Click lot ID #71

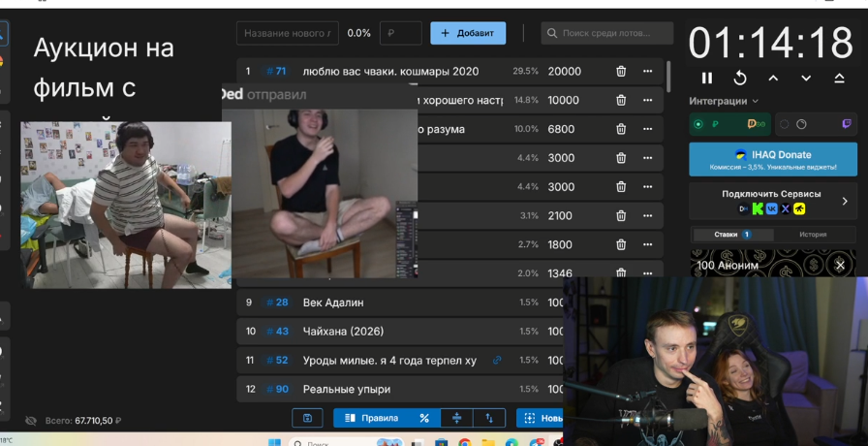(x=276, y=71)
